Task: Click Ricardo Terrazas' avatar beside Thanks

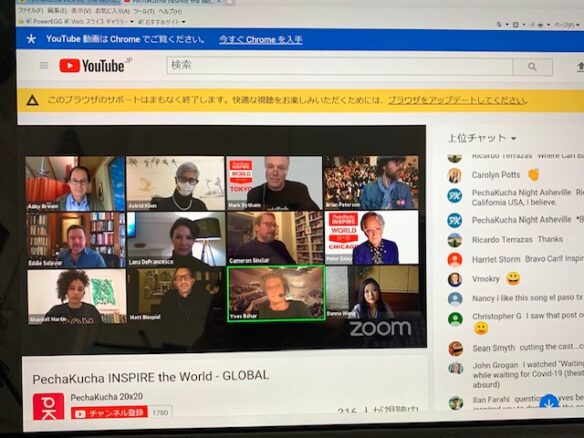Action: pos(455,240)
